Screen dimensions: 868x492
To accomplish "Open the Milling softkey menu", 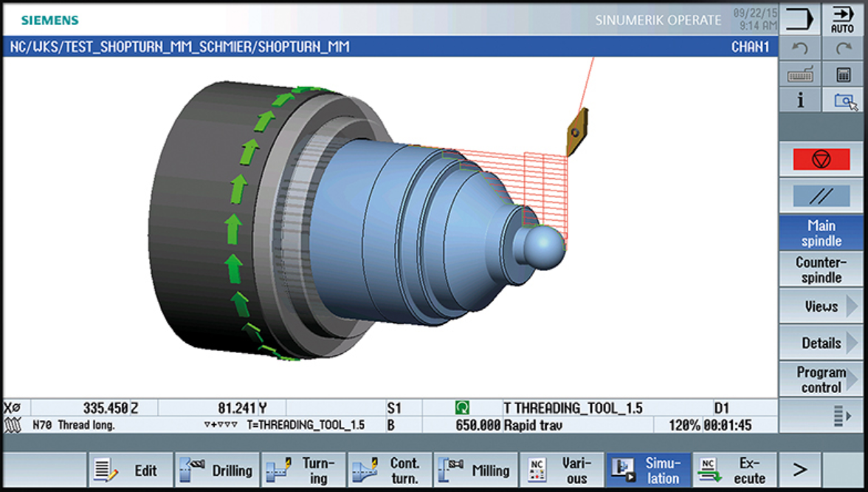I will coord(477,471).
